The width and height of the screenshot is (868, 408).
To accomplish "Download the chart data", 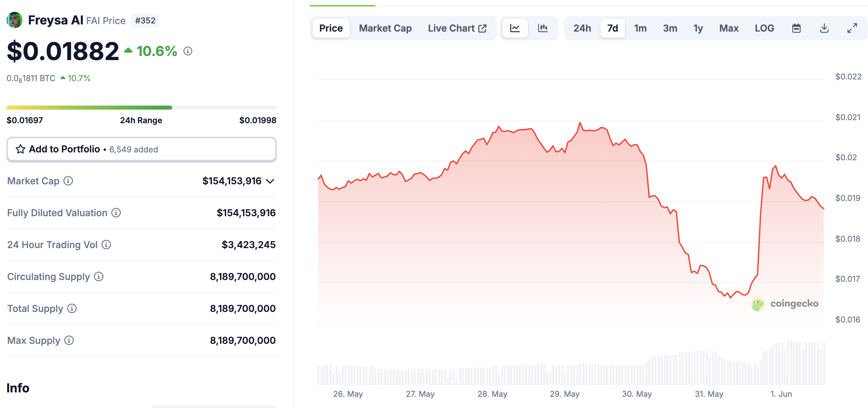I will 824,28.
